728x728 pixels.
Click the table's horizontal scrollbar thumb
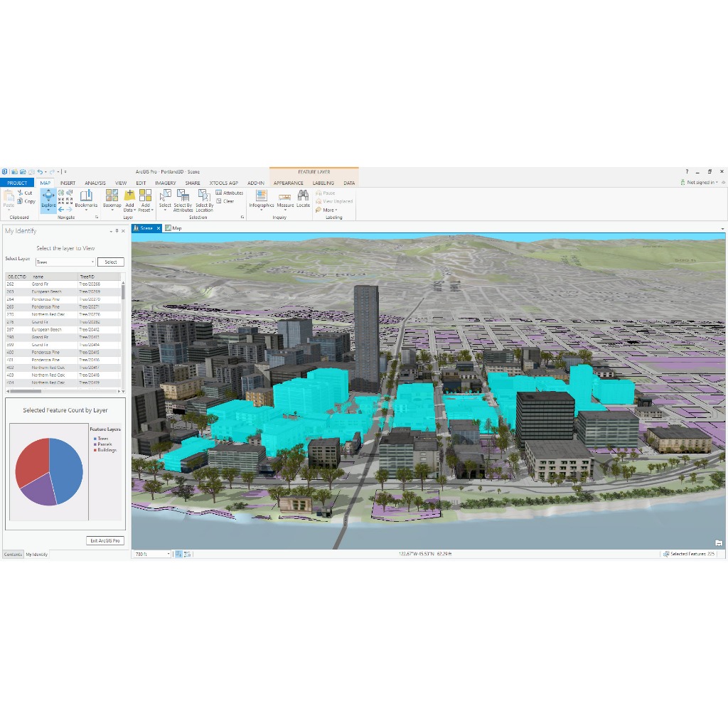(25, 392)
